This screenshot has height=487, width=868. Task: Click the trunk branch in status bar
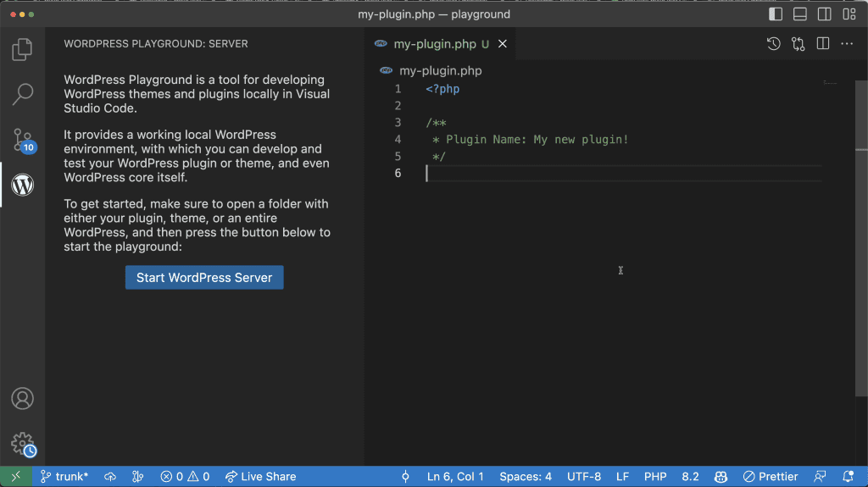(64, 477)
